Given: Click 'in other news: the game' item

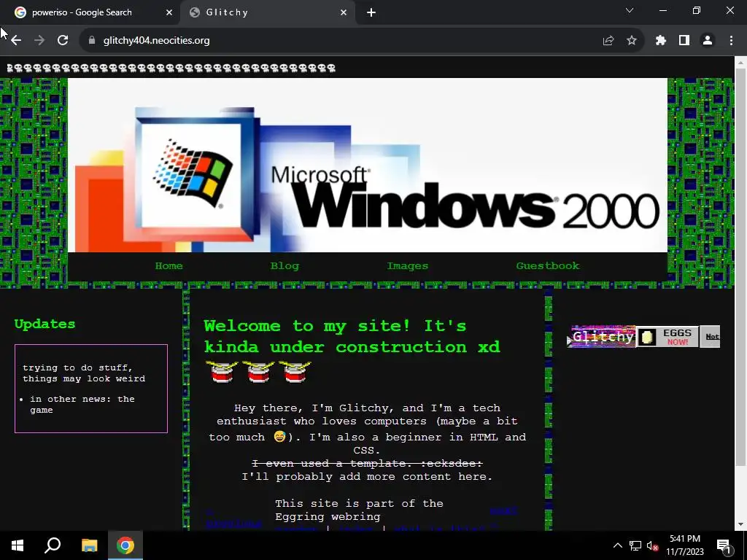Looking at the screenshot, I should (x=82, y=404).
